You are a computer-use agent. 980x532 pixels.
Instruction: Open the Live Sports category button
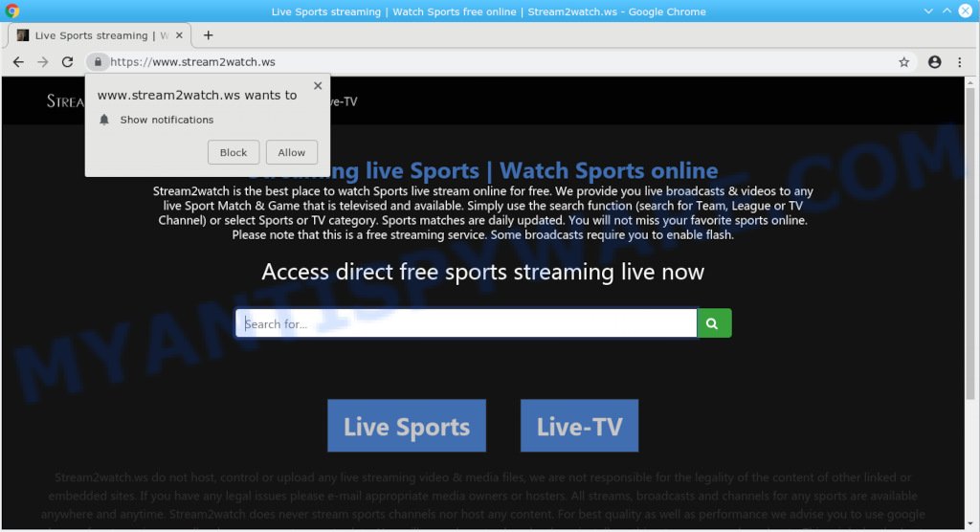pos(407,426)
